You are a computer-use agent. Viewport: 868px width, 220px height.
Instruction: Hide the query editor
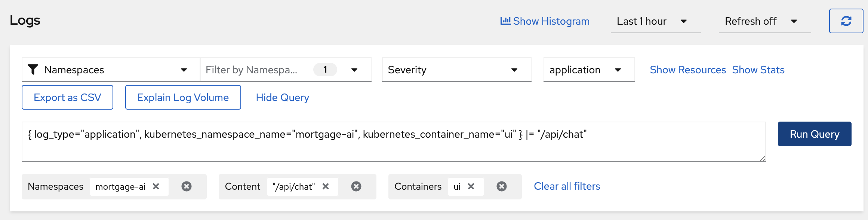click(282, 97)
